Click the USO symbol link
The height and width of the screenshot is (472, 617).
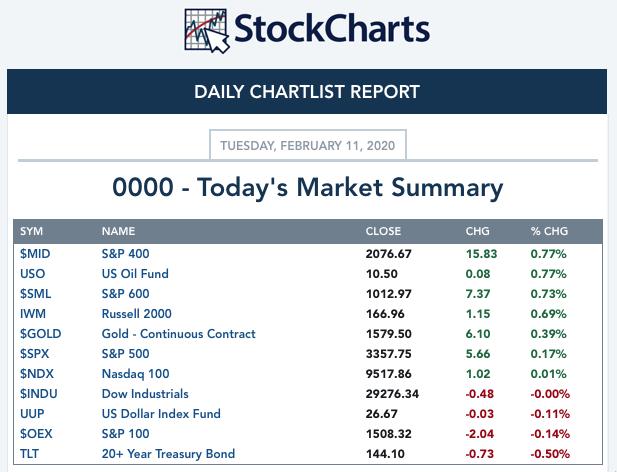32,274
